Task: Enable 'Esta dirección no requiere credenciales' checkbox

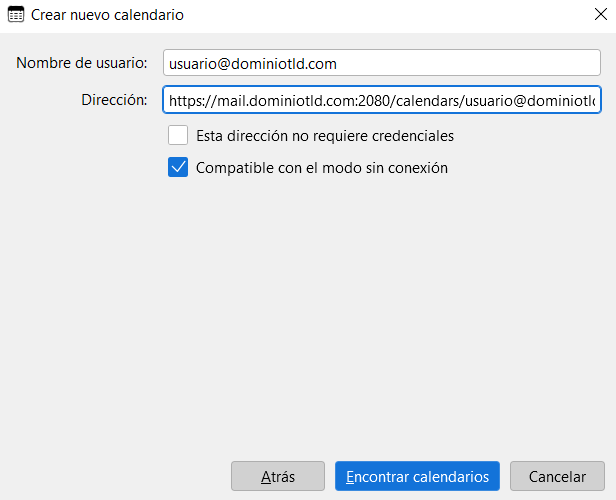Action: (178, 135)
